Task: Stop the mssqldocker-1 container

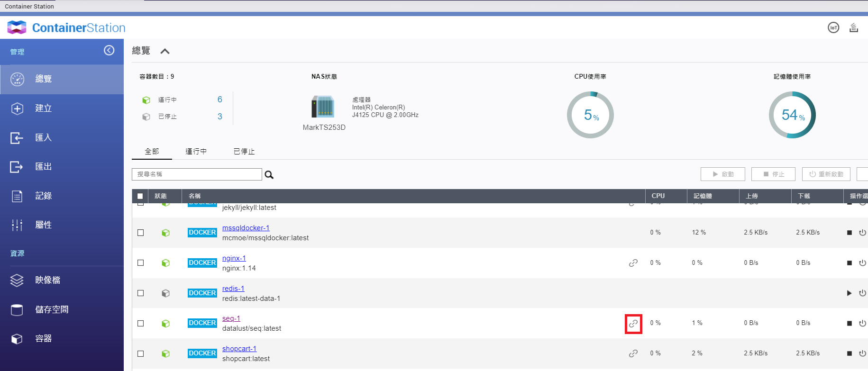Action: (x=849, y=233)
